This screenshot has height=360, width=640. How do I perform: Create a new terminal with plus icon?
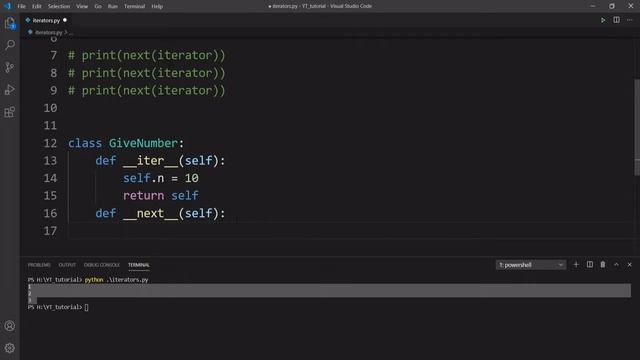(x=576, y=265)
